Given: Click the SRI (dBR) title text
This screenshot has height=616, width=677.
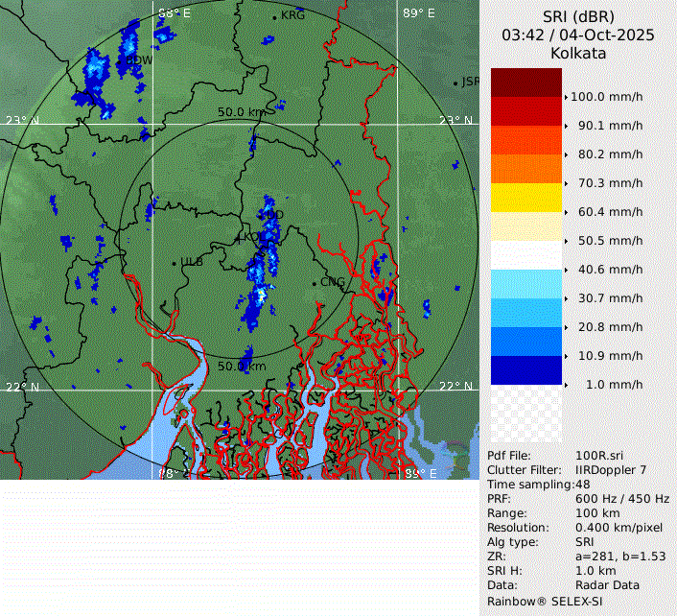Looking at the screenshot, I should coord(578,16).
